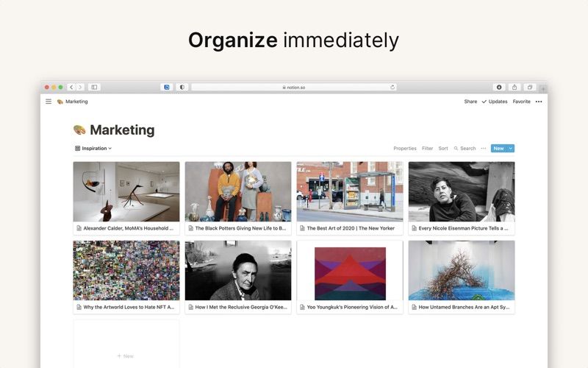Click the page icon of the Yoo Youngkuk card
Screen dimensions: 588x368
(302, 307)
